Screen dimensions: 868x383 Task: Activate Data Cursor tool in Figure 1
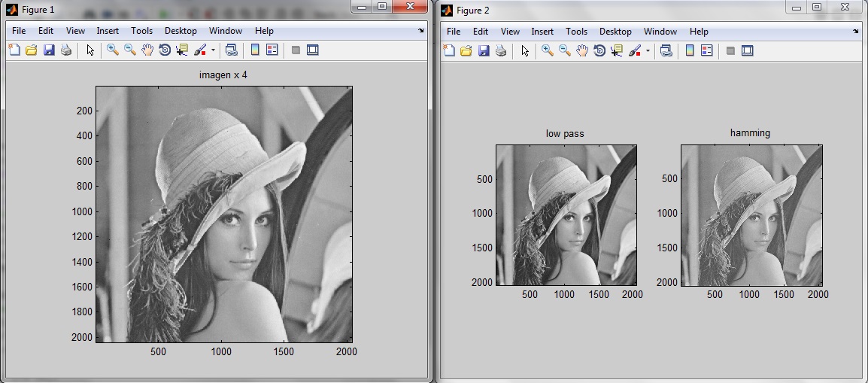click(x=182, y=50)
